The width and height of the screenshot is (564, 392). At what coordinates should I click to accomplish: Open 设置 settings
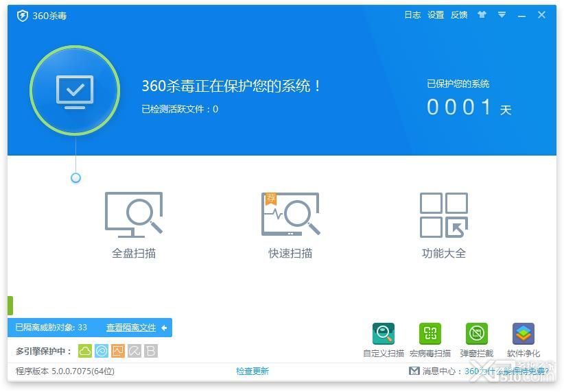click(x=436, y=14)
